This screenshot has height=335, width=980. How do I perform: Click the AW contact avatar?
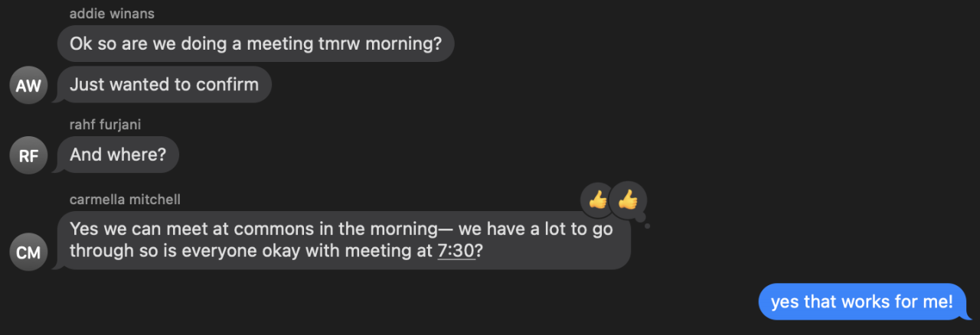(x=28, y=86)
